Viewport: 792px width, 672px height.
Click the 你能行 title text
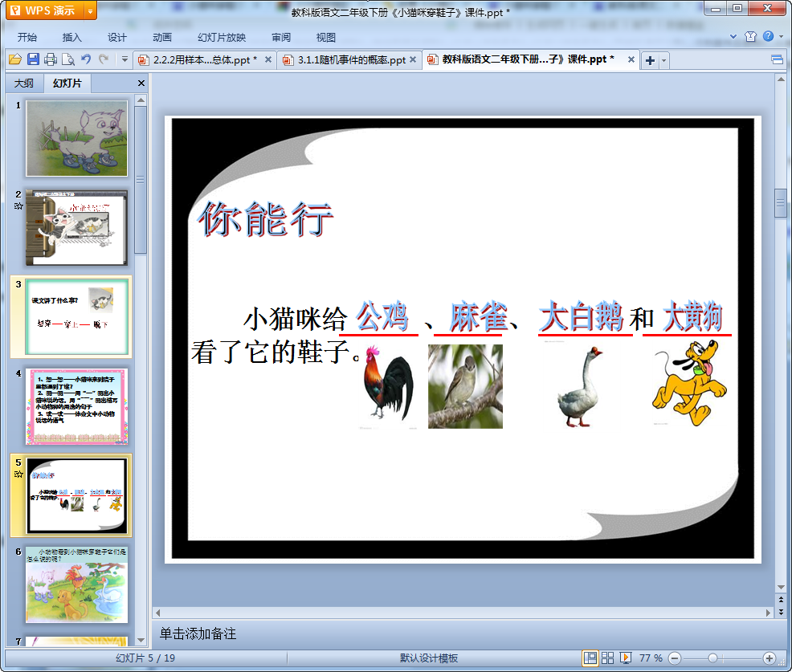(266, 220)
